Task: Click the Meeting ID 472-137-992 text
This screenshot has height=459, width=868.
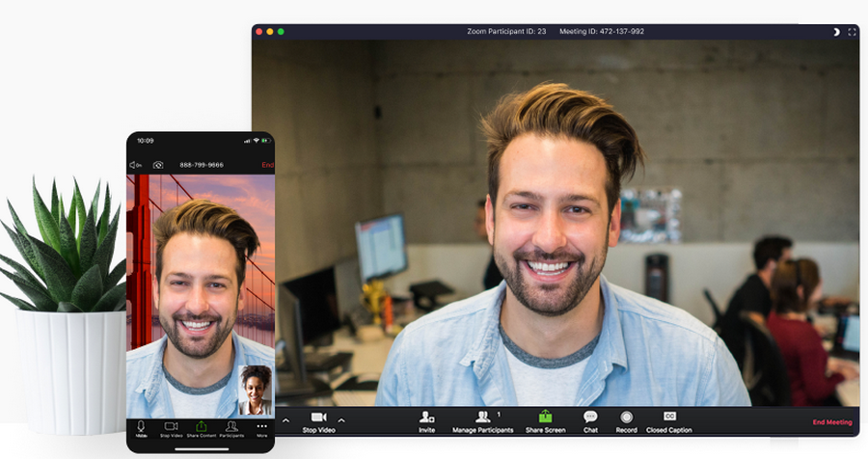Action: (x=602, y=32)
